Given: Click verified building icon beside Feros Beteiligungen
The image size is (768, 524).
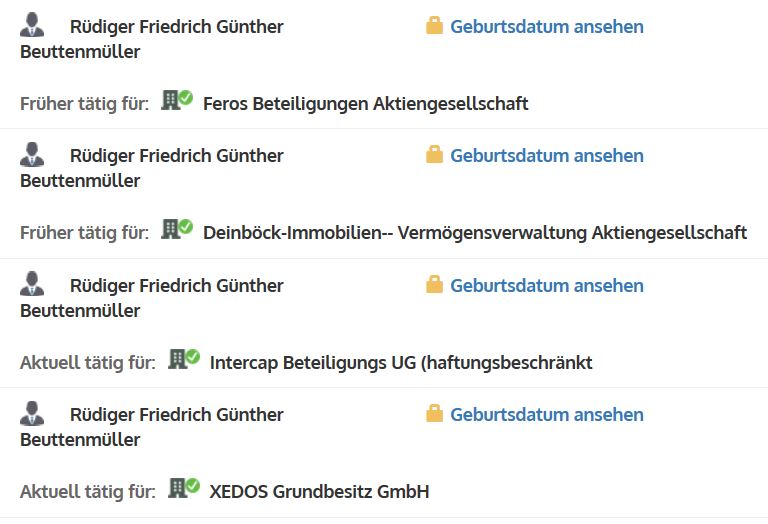Looking at the screenshot, I should coord(177,101).
